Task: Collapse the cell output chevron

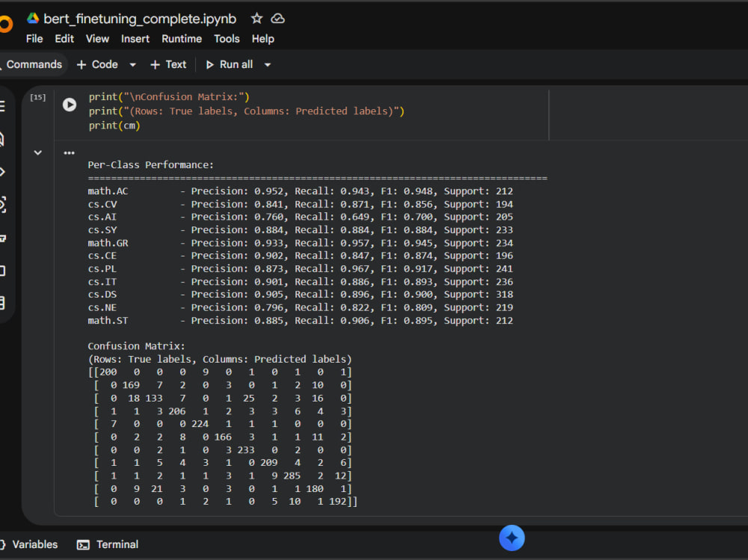Action: [37, 153]
